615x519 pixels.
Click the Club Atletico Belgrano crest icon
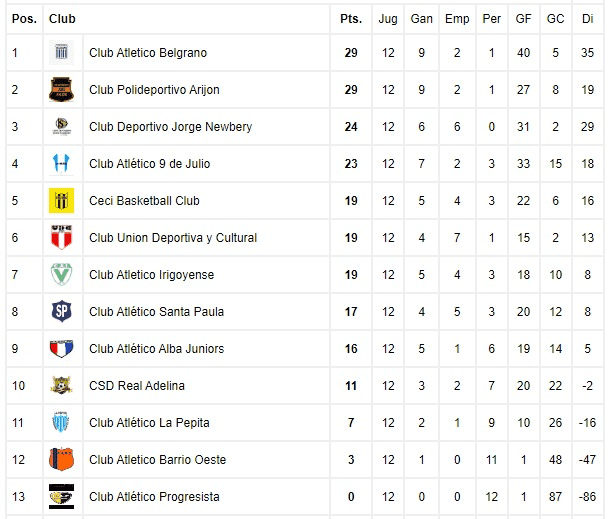click(x=62, y=53)
